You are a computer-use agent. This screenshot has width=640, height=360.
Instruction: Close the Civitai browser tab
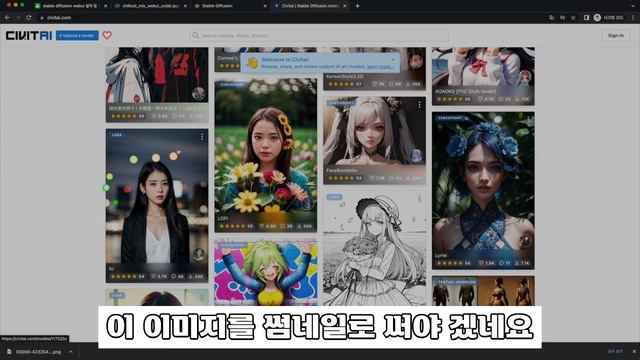344,6
